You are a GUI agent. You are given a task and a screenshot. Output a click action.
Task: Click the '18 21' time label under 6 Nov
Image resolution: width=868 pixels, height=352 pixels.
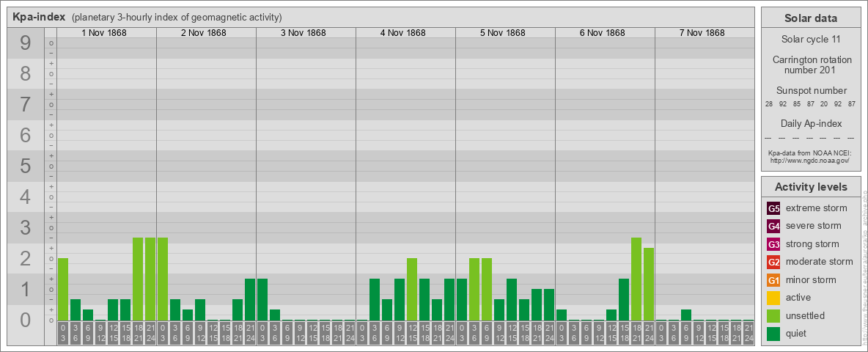coord(636,334)
